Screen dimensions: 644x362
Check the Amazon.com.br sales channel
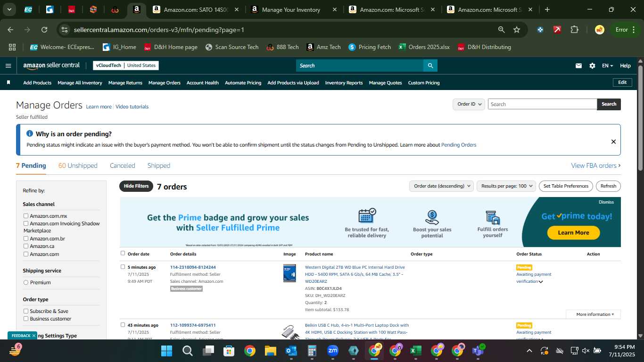(x=26, y=239)
